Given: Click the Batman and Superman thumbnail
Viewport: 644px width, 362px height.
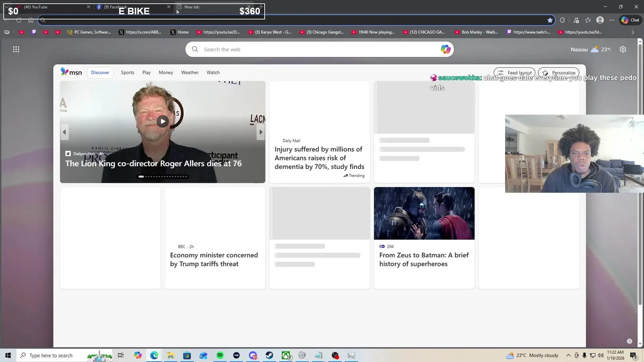Looking at the screenshot, I should 424,213.
